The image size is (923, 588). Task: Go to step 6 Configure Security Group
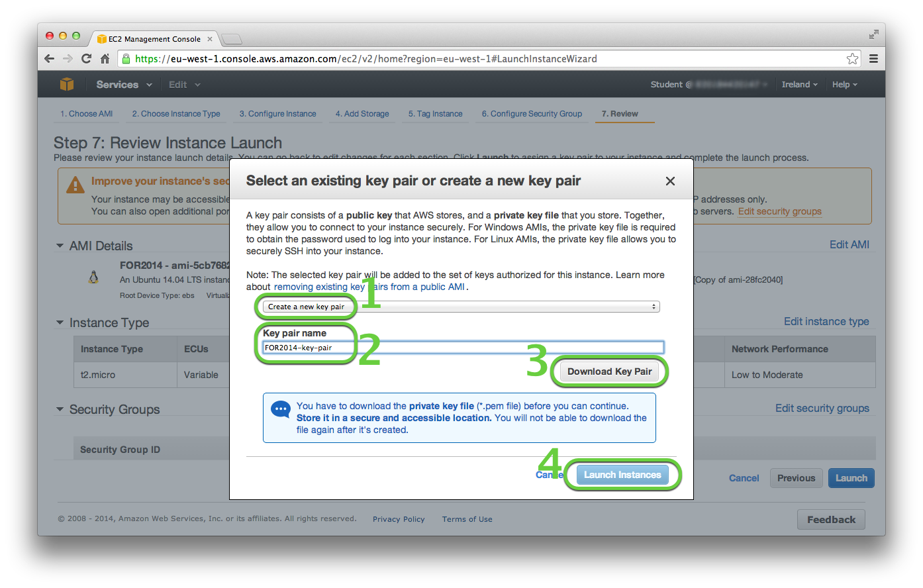coord(532,114)
